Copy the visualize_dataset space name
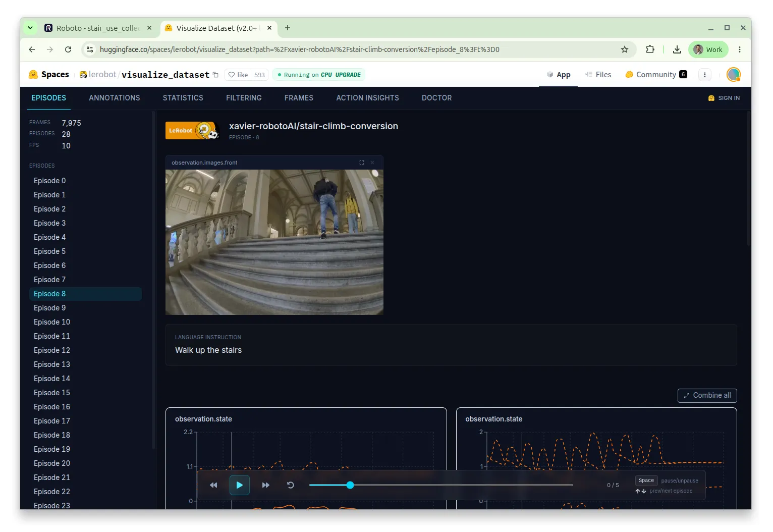Viewport: 773px width, 532px height. click(215, 75)
